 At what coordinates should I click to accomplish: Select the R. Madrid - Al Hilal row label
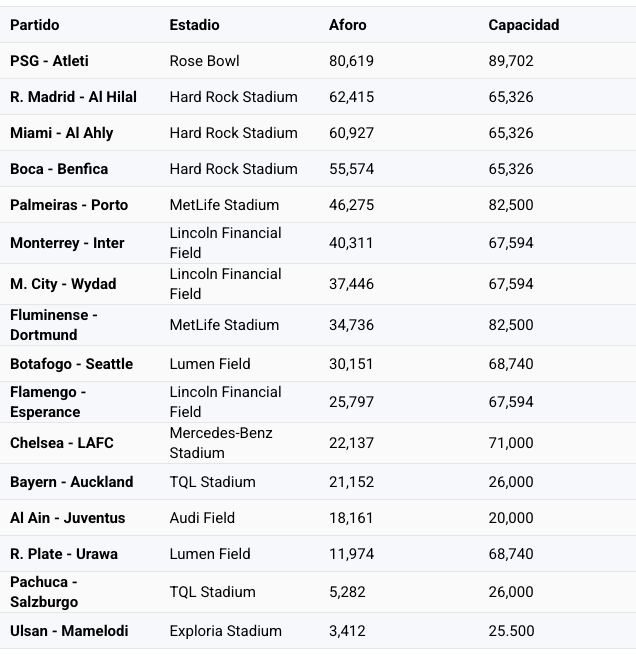pos(73,97)
